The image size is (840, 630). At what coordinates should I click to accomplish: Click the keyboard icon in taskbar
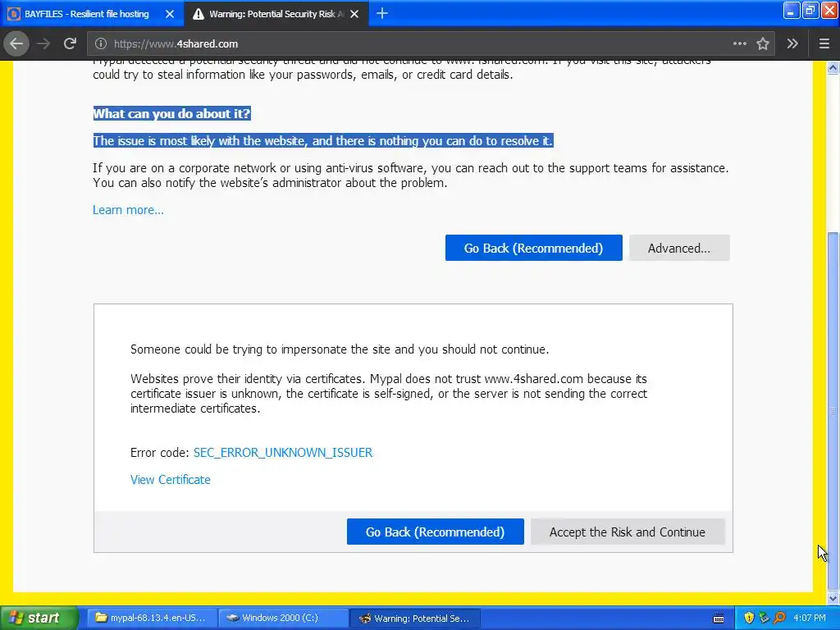coord(719,619)
